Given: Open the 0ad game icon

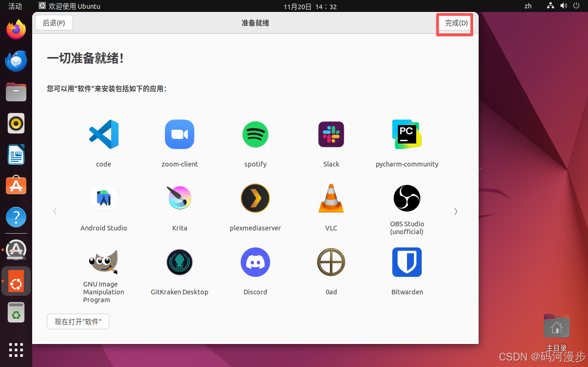Looking at the screenshot, I should [x=331, y=262].
